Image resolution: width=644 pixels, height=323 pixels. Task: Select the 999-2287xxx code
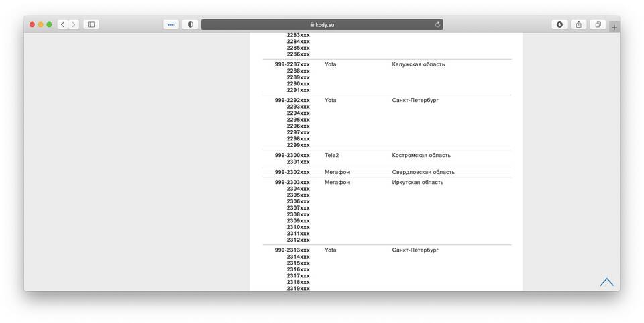(x=292, y=64)
